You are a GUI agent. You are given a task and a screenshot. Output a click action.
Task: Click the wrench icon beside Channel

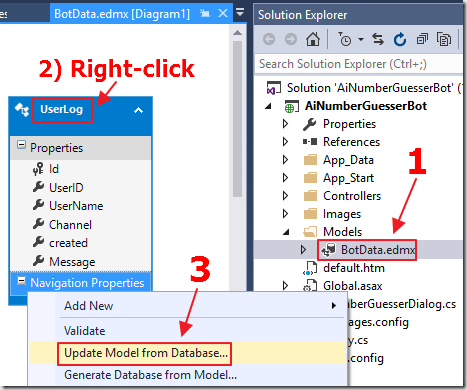38,224
